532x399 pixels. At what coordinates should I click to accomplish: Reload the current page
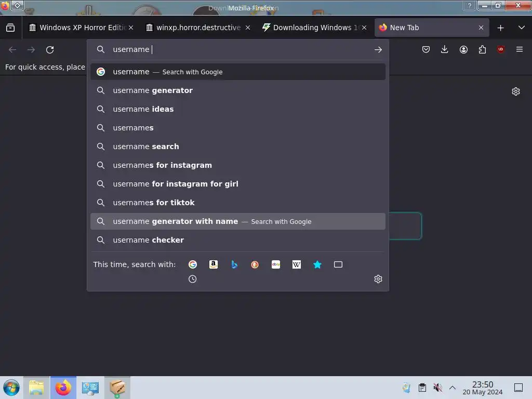click(50, 50)
